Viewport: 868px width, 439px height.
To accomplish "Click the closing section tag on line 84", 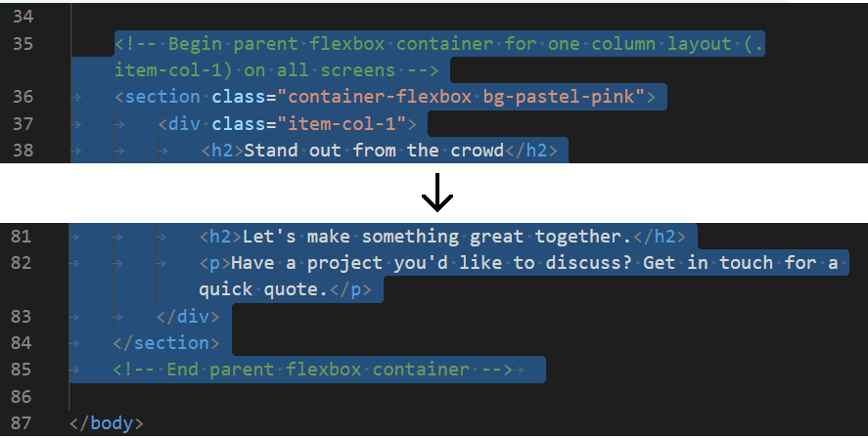I will (166, 343).
